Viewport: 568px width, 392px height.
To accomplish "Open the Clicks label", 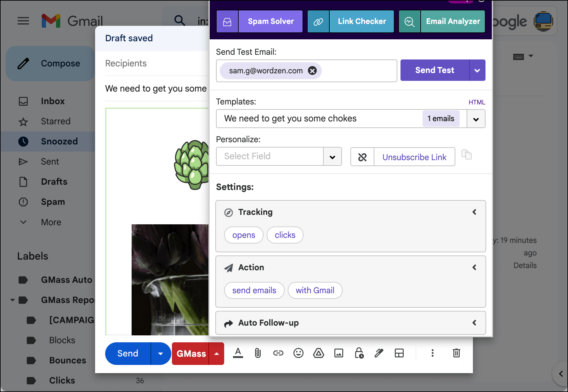I will pyautogui.click(x=62, y=380).
